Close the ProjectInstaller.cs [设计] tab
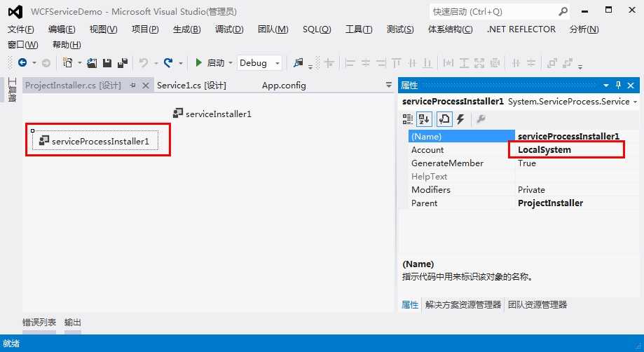644x352 pixels. click(145, 86)
